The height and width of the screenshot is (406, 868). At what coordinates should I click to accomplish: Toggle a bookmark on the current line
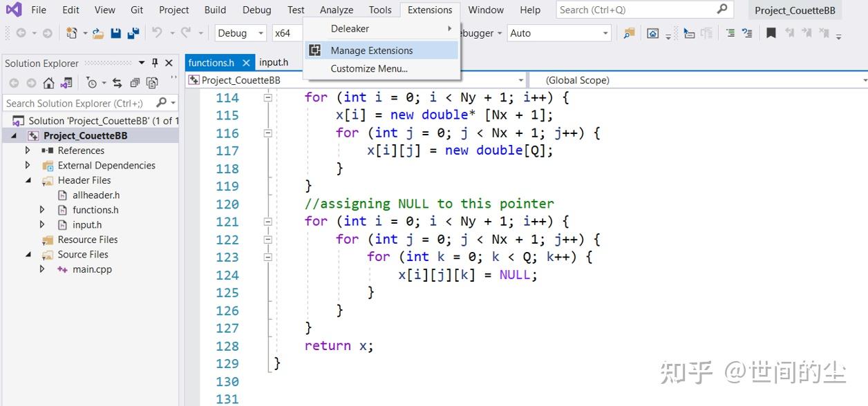[771, 32]
